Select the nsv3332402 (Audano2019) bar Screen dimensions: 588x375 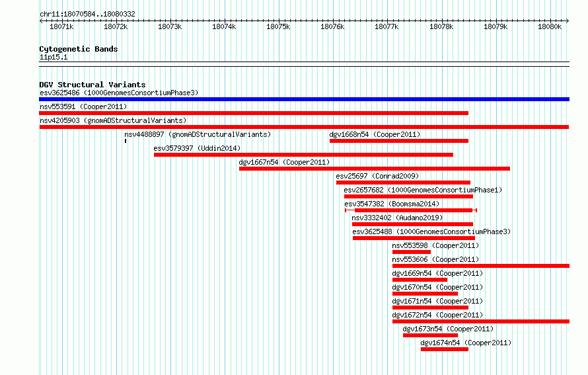click(412, 224)
